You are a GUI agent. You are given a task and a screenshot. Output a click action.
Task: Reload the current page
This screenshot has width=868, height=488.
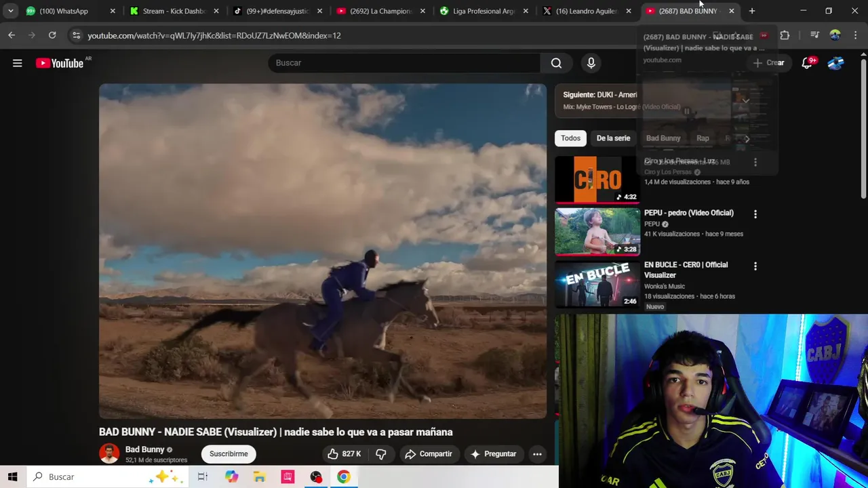point(52,35)
